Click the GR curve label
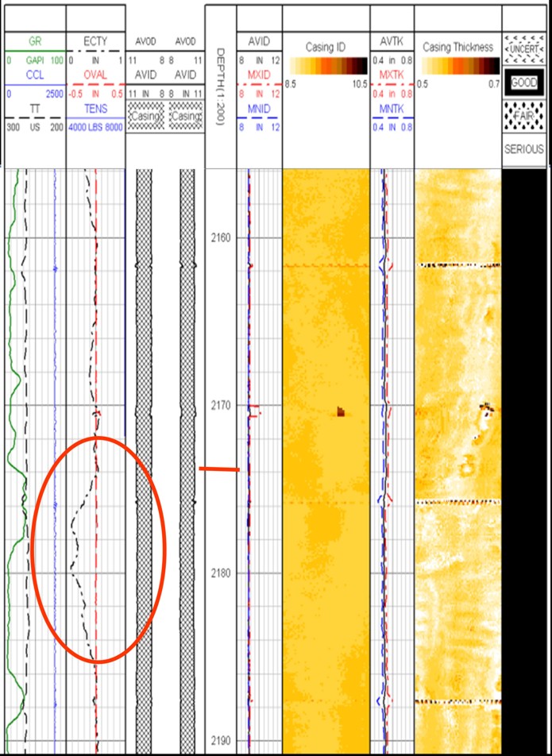Image resolution: width=552 pixels, height=756 pixels. coord(35,40)
